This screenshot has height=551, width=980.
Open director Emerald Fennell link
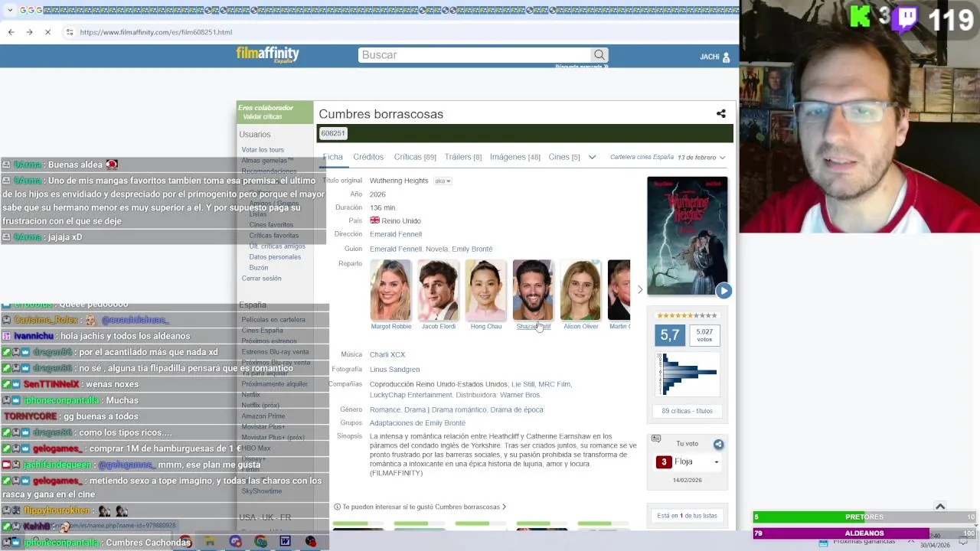click(396, 234)
